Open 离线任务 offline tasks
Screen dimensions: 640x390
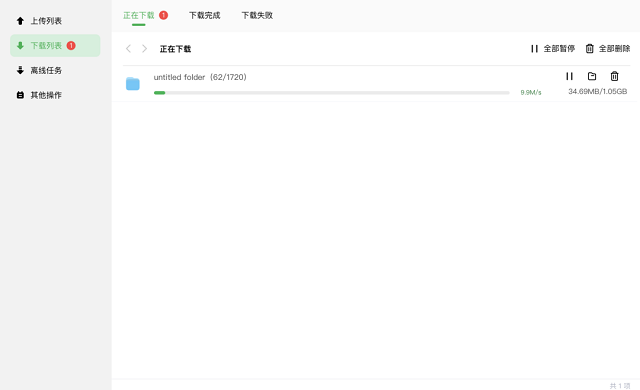[46, 71]
